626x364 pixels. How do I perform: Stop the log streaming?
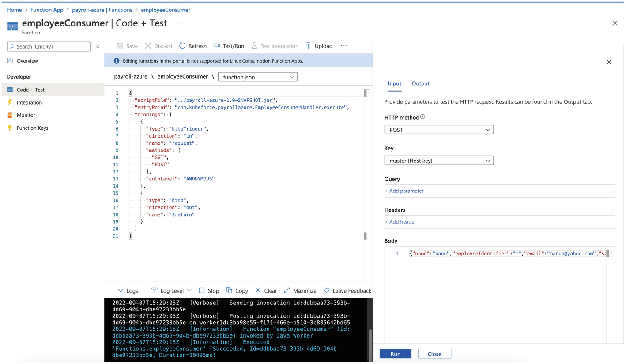[x=209, y=291]
